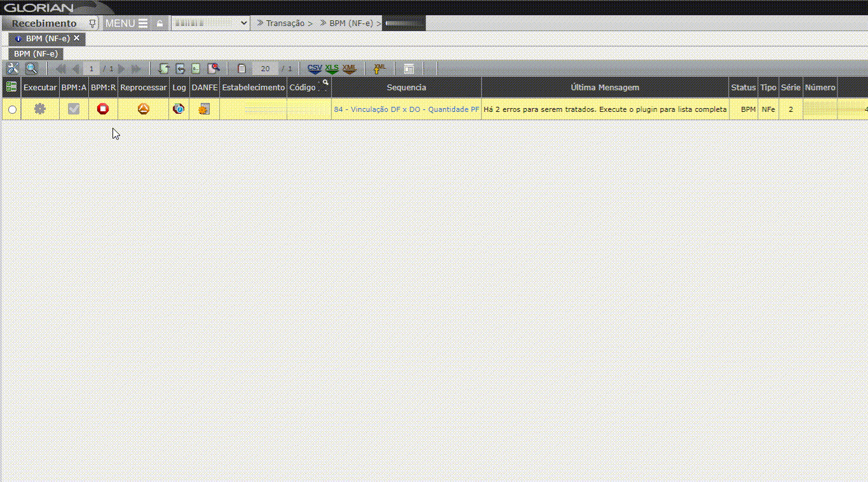The image size is (868, 482).
Task: Click the red BPM:R stop icon
Action: click(103, 109)
